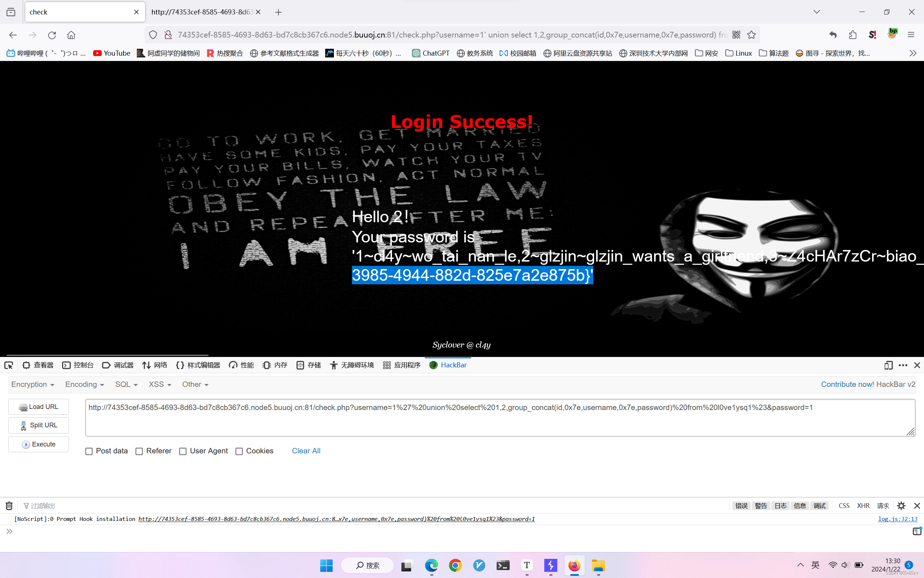Viewport: 924px width, 578px height.
Task: Click the devtools element picker icon
Action: click(8, 366)
